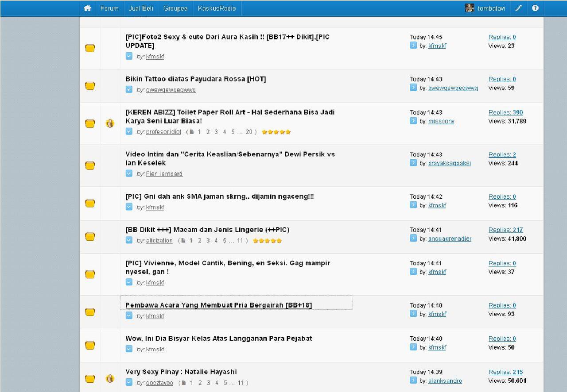Go to page 11 of Lingerie thread
The image size is (567, 392).
point(240,241)
